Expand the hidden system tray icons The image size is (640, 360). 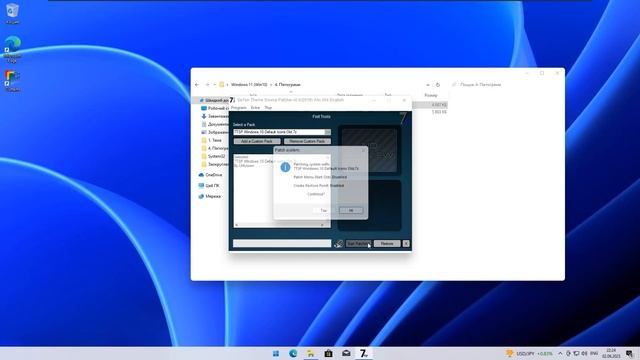(560, 353)
